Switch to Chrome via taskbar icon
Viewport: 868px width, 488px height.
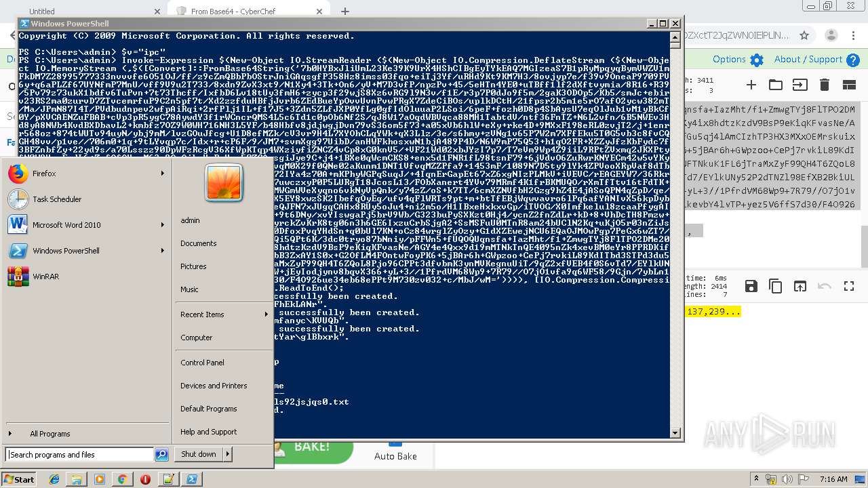(122, 479)
